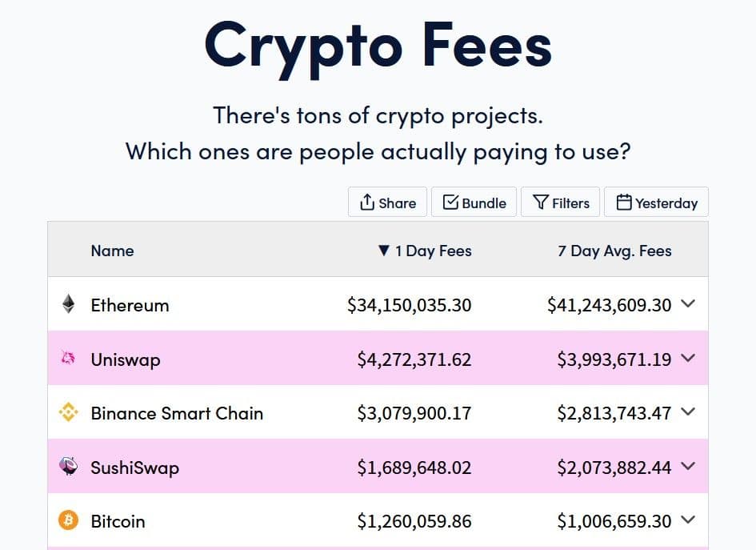756x550 pixels.
Task: Toggle the Bundle checkbox button
Action: point(474,203)
